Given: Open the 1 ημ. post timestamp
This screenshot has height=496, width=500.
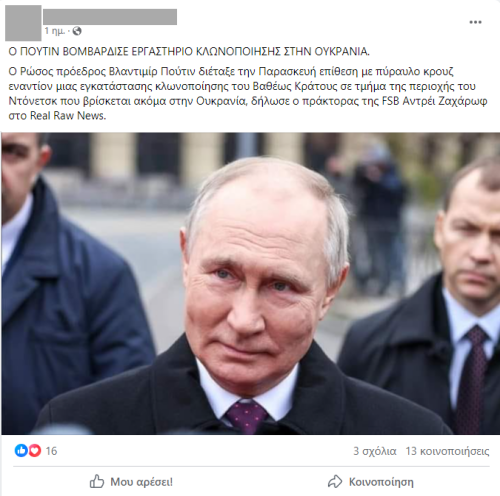Looking at the screenshot, I should [55, 31].
